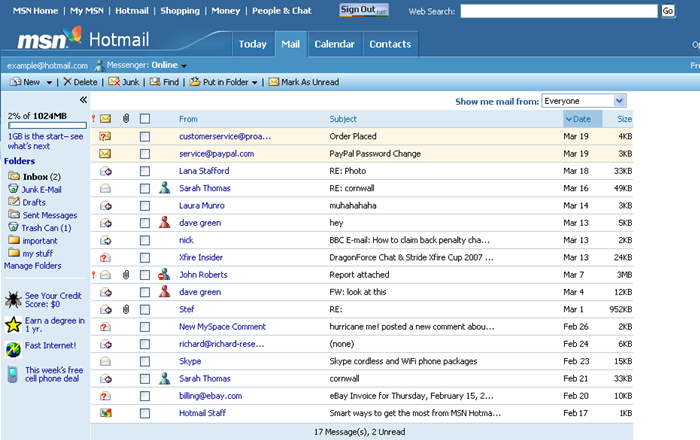Click the Hotmail Staff message envelope icon
This screenshot has height=440, width=700.
coord(105,413)
